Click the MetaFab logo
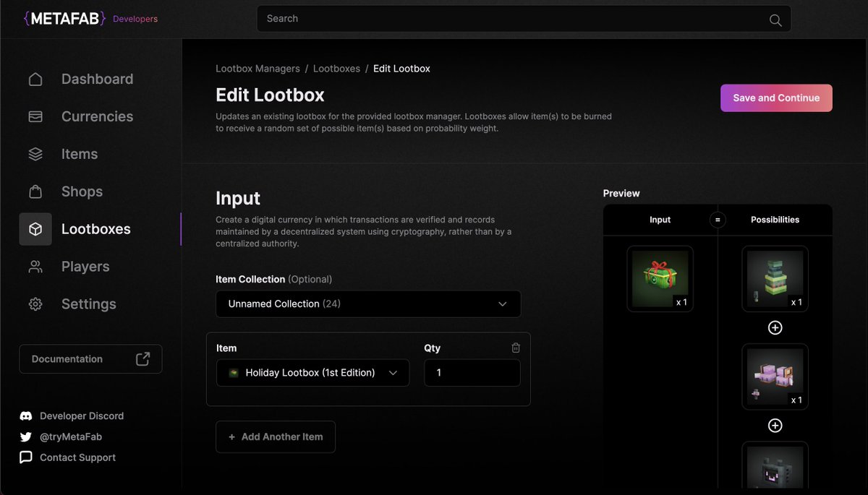 65,18
